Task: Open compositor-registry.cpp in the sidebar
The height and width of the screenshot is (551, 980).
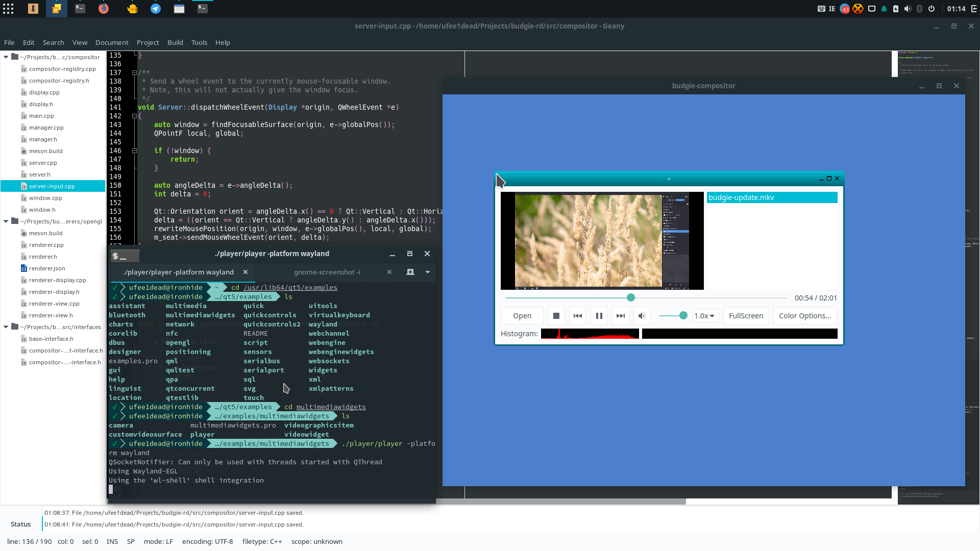Action: 62,69
